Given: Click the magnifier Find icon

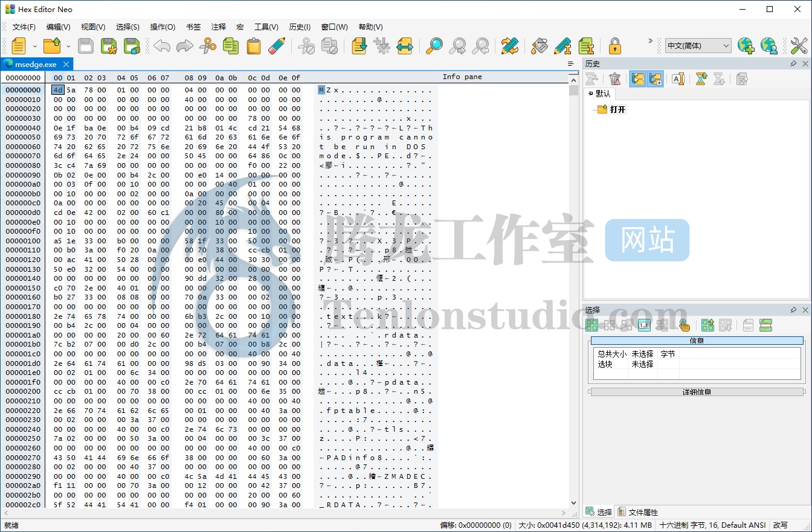Looking at the screenshot, I should tap(434, 46).
